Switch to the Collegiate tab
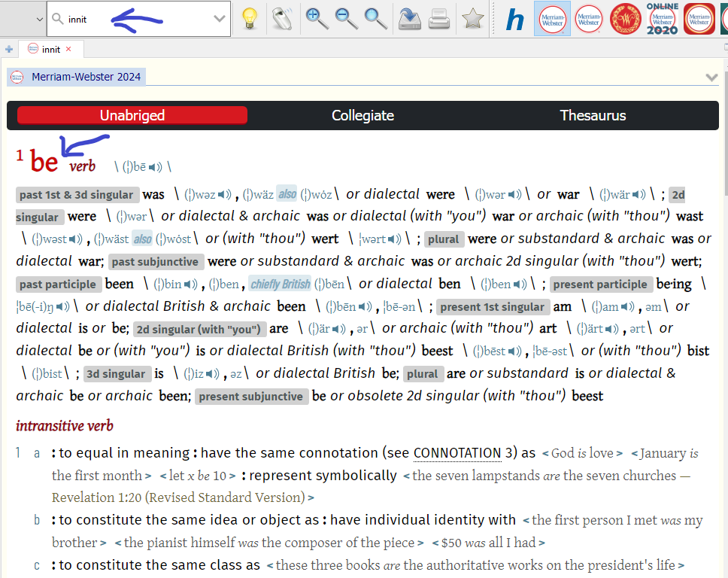The height and width of the screenshot is (578, 728). coord(362,115)
